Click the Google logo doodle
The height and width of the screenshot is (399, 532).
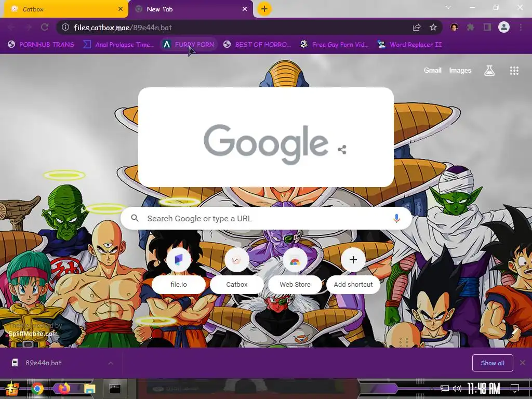(x=266, y=144)
